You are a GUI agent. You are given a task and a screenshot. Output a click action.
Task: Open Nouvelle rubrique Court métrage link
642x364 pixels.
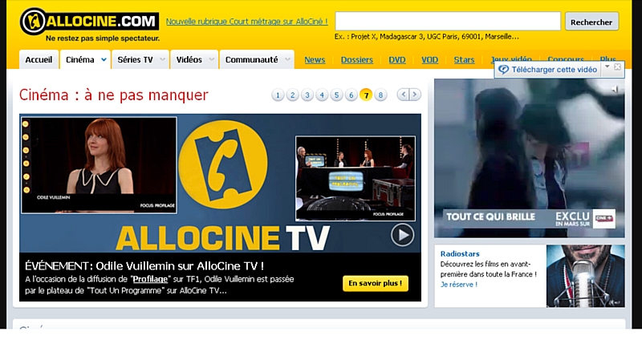(246, 22)
